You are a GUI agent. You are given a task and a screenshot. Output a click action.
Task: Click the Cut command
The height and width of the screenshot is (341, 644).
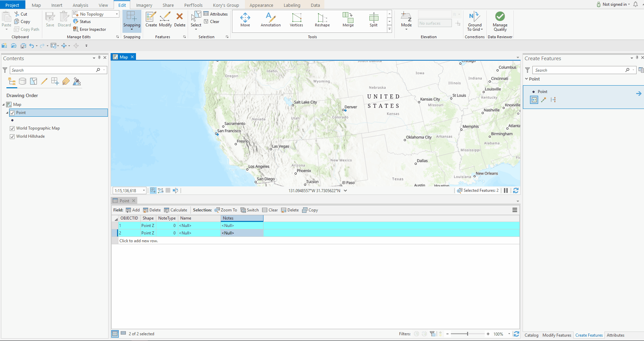point(21,14)
